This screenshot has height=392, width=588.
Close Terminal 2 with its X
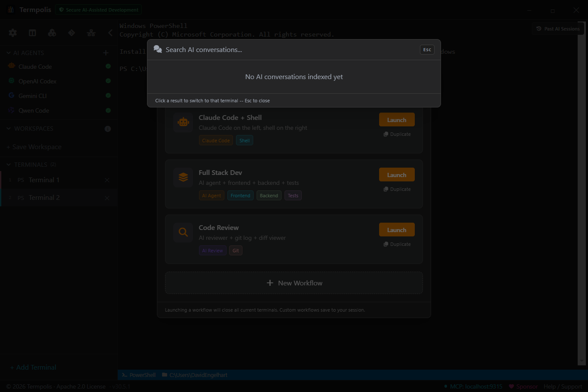(107, 198)
